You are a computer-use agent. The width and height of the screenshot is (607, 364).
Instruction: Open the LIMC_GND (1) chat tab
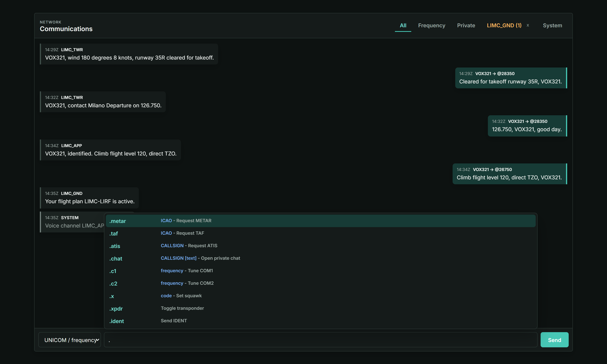pos(504,26)
